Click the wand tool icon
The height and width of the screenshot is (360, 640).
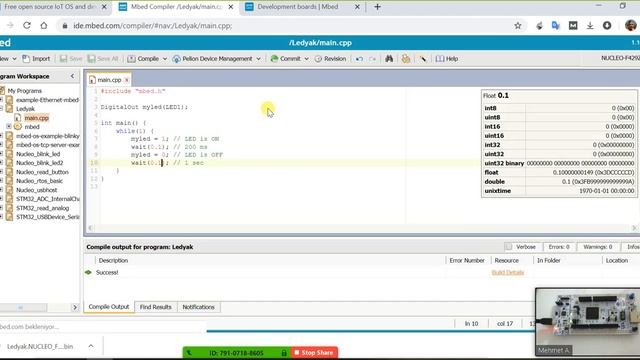422,59
